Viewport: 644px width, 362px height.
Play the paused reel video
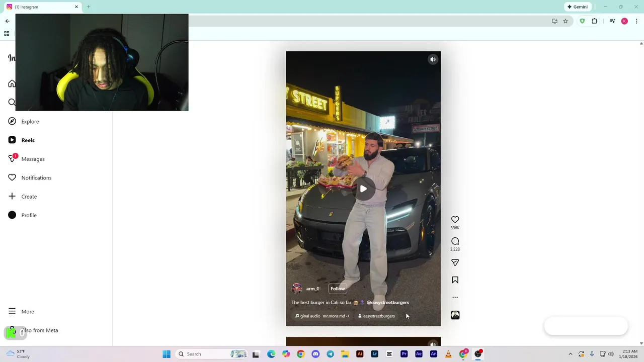(x=363, y=189)
